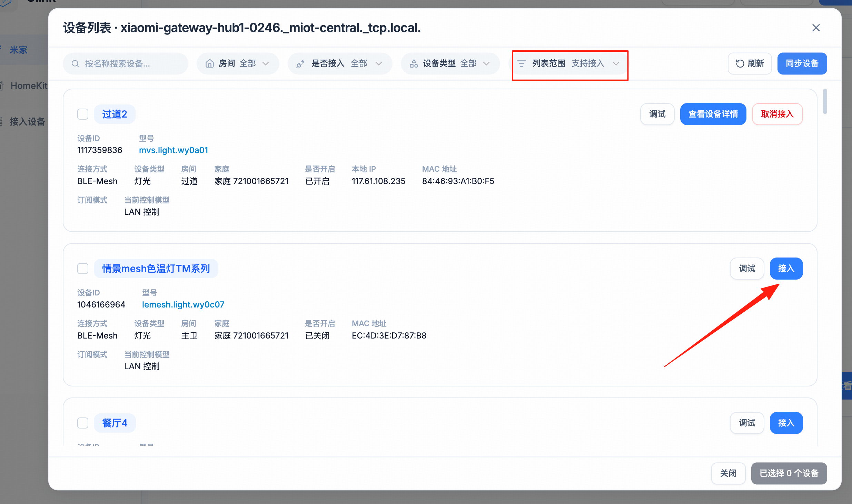Viewport: 852px width, 504px height.
Task: Click the plug icon beside 是否接入
Action: pos(300,64)
